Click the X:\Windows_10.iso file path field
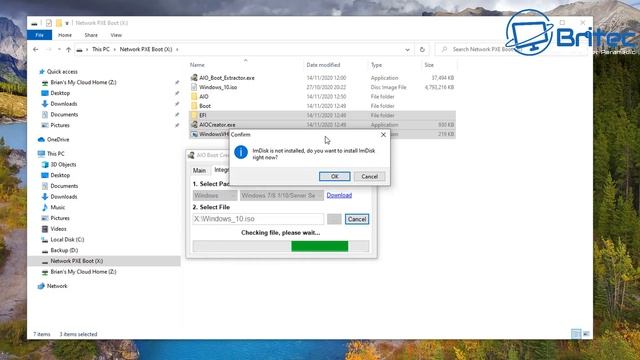 click(258, 219)
